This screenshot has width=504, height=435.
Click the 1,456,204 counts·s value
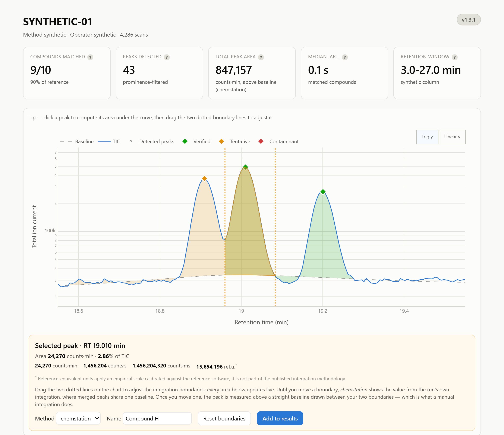(x=105, y=366)
